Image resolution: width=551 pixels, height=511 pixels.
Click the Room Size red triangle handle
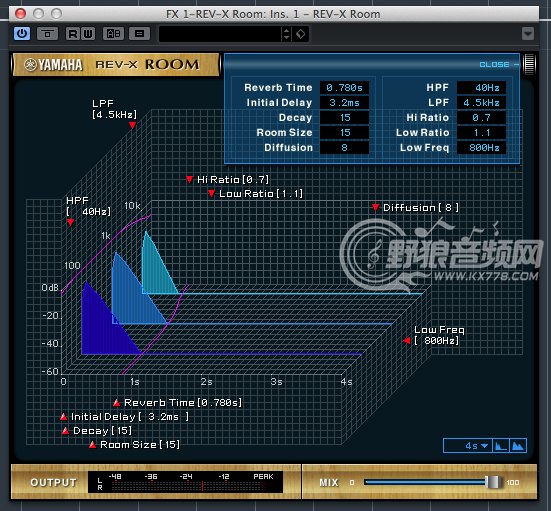tap(92, 445)
